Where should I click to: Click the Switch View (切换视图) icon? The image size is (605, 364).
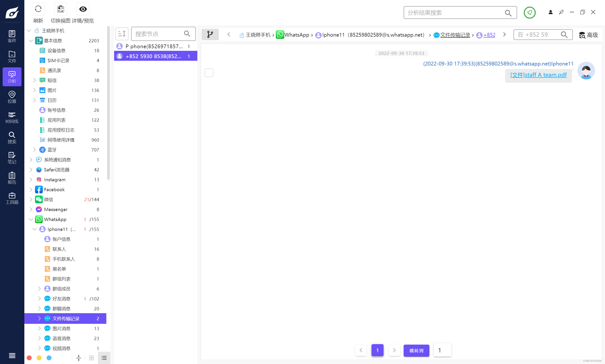tap(60, 9)
